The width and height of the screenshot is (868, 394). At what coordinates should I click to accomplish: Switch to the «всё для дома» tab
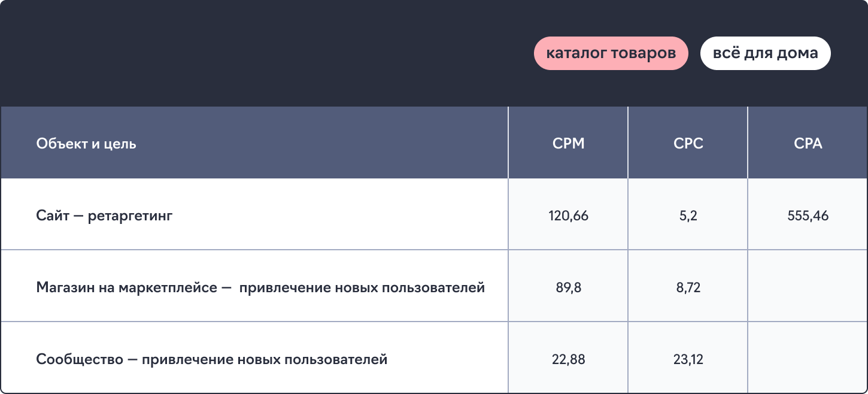coord(765,53)
